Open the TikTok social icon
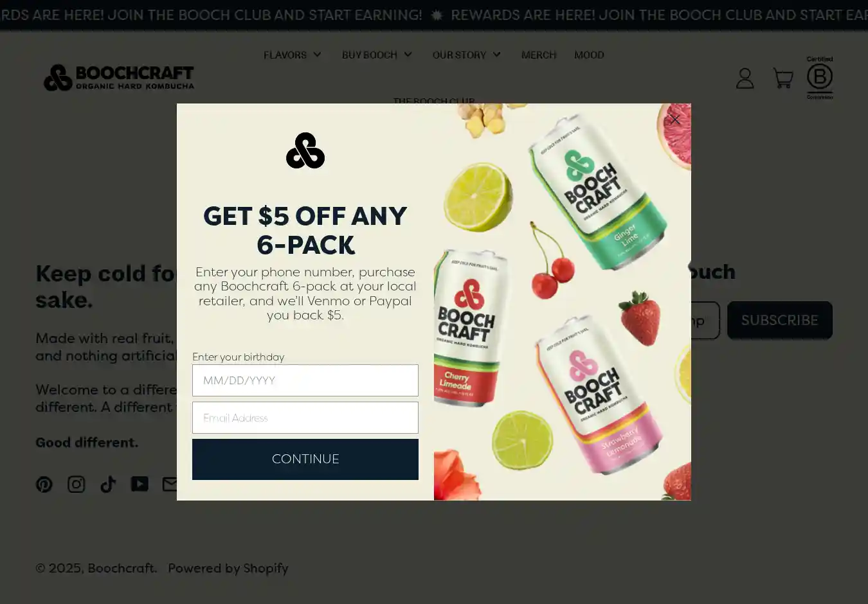 pyautogui.click(x=108, y=484)
